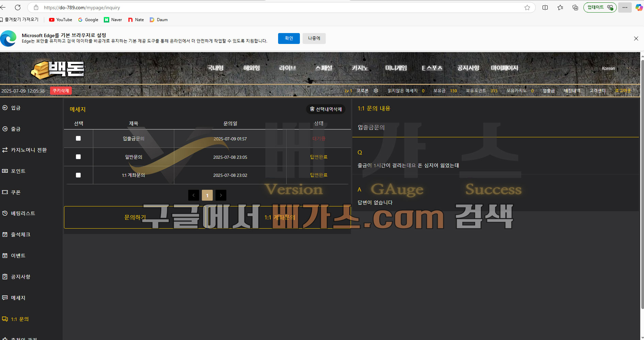Click the 쿠키삭제 red button
The height and width of the screenshot is (340, 644).
point(61,91)
